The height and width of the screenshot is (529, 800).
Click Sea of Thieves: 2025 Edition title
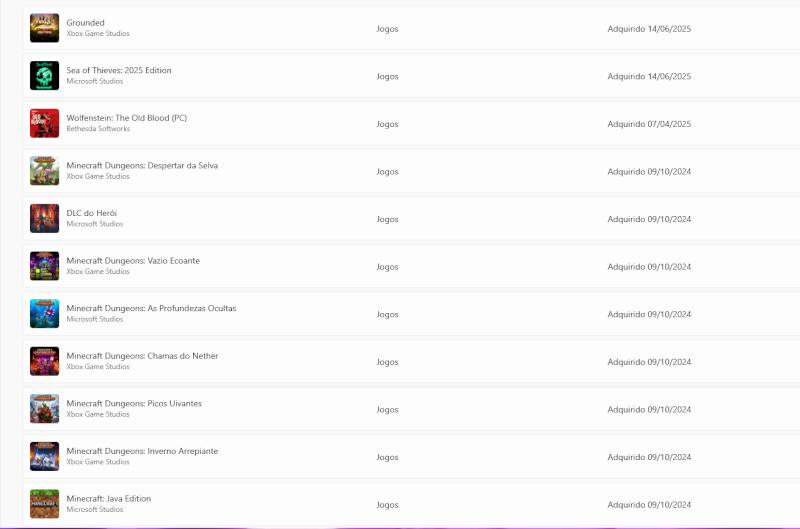[119, 71]
